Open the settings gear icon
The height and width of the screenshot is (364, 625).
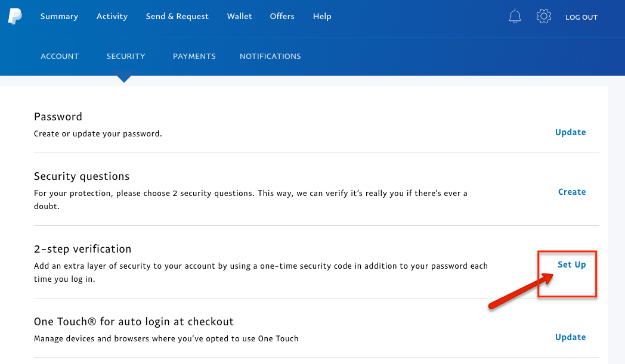pos(544,16)
